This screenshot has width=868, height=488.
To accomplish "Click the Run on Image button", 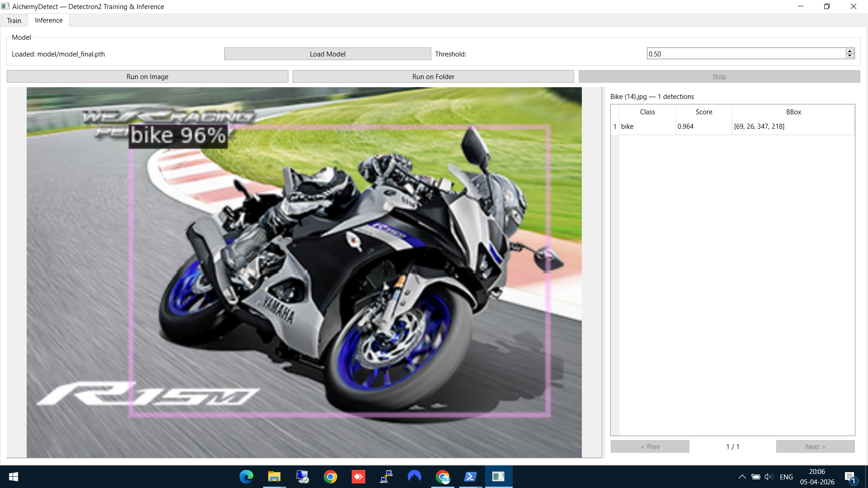I will 147,76.
